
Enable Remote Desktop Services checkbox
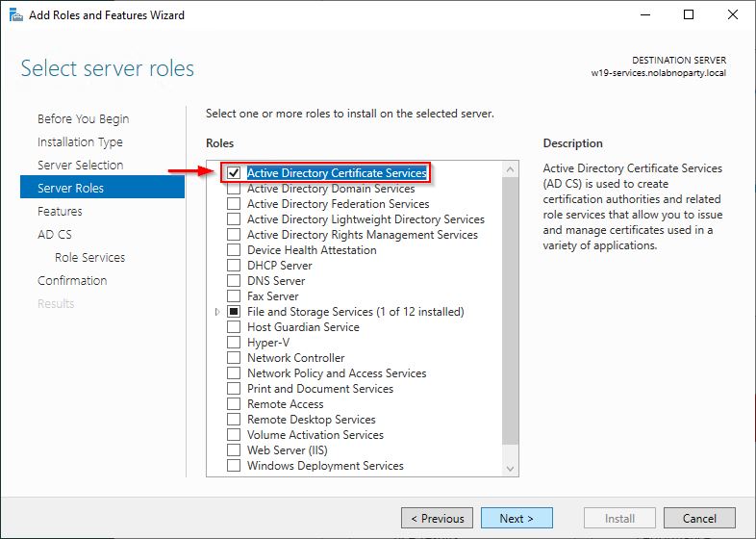click(x=234, y=420)
